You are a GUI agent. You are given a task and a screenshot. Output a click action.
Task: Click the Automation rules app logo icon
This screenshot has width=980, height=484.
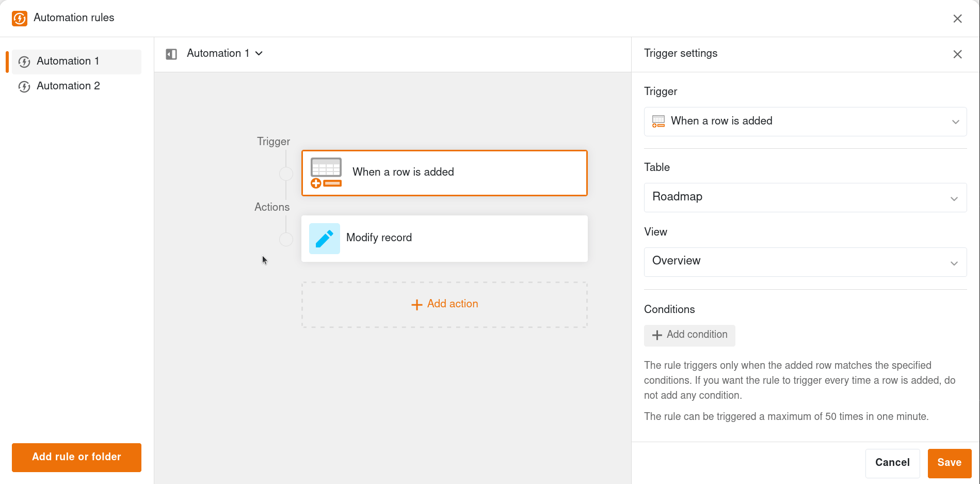point(19,18)
